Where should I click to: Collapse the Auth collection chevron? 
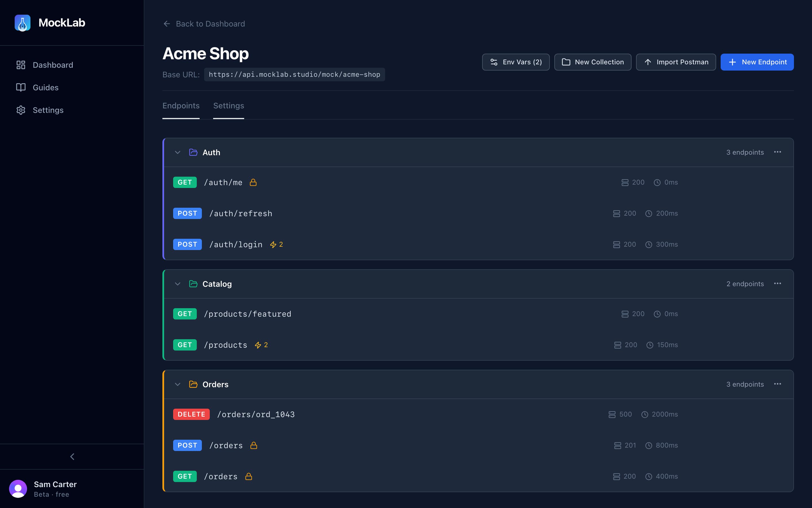(178, 152)
